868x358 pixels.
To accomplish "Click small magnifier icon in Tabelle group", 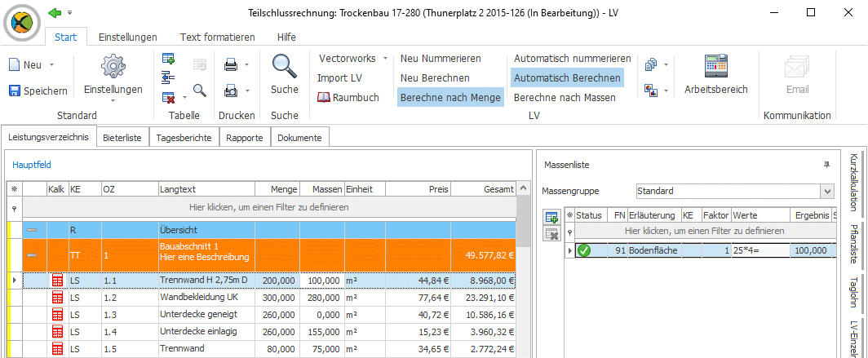I will coord(199,90).
